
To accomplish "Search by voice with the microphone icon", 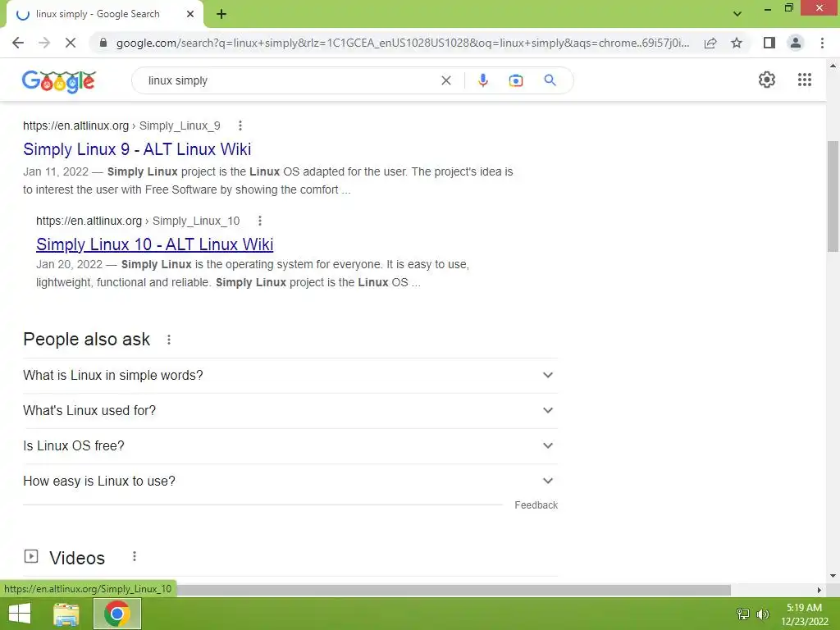I will [x=482, y=80].
